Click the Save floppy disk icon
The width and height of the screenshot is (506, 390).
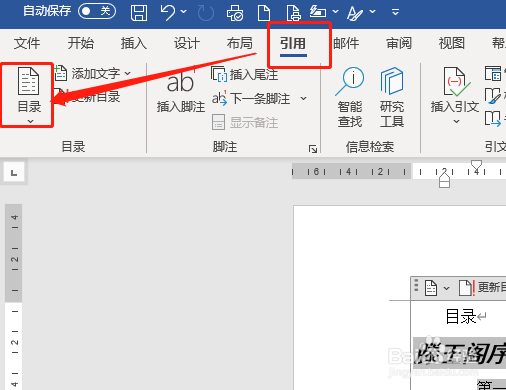(x=139, y=12)
